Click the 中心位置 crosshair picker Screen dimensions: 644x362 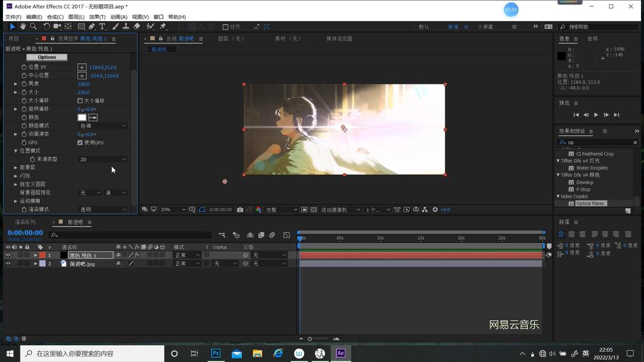82,75
